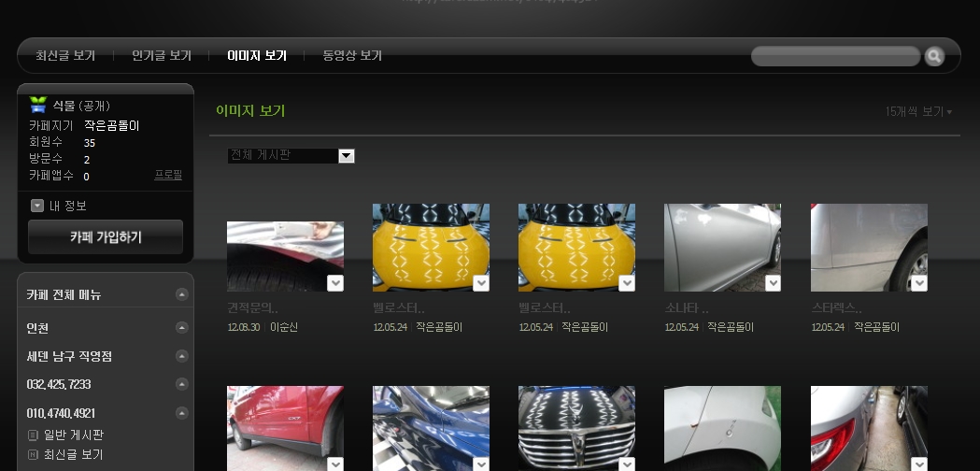The height and width of the screenshot is (471, 980).
Task: Open arrow menu on 견적문의 thumbnail
Action: (335, 283)
